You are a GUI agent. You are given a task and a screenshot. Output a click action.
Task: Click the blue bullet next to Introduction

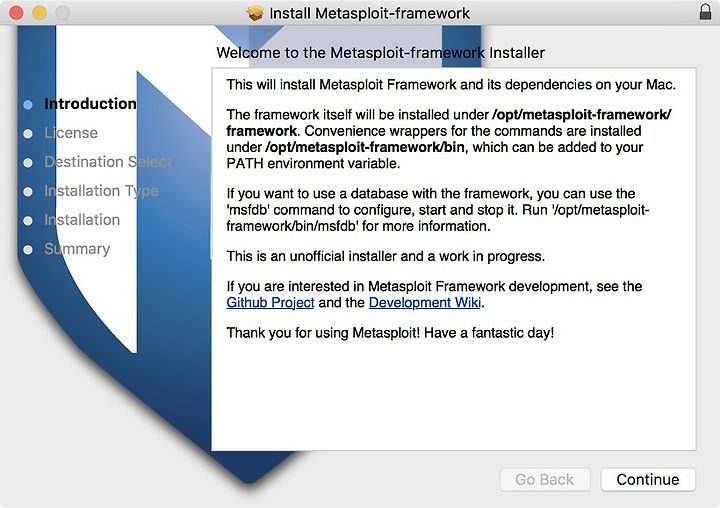pos(28,105)
